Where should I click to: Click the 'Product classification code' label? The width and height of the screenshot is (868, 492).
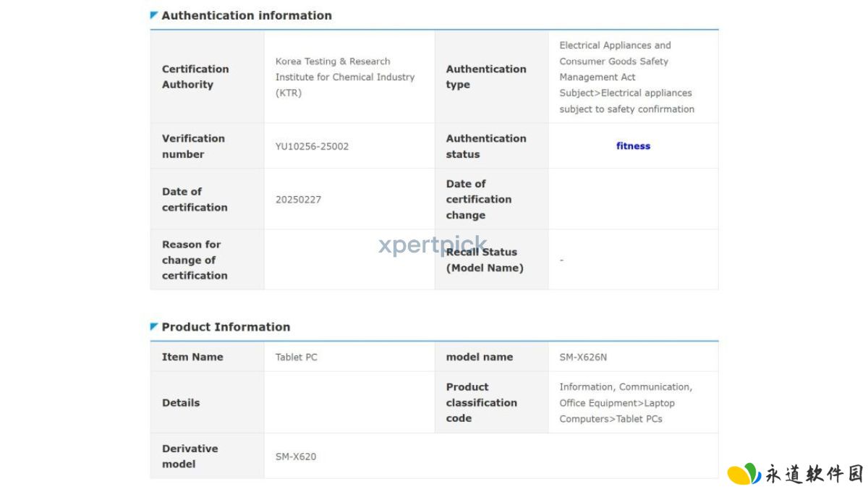[482, 402]
